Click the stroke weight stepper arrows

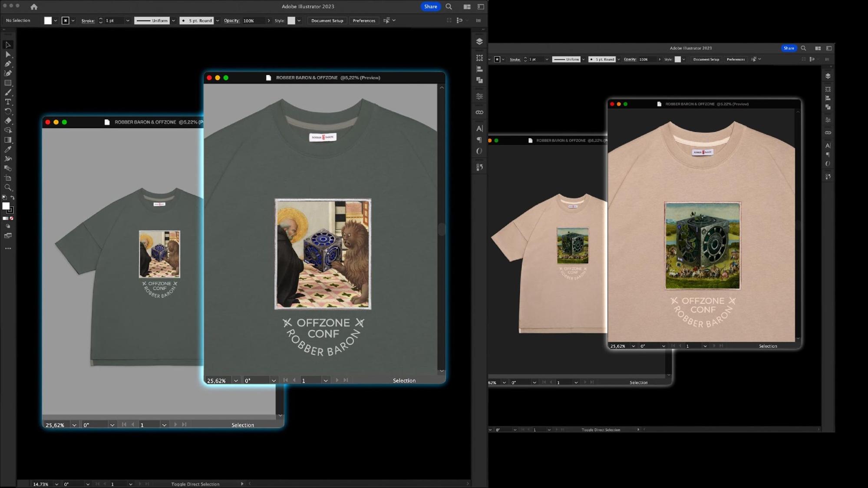tap(101, 20)
